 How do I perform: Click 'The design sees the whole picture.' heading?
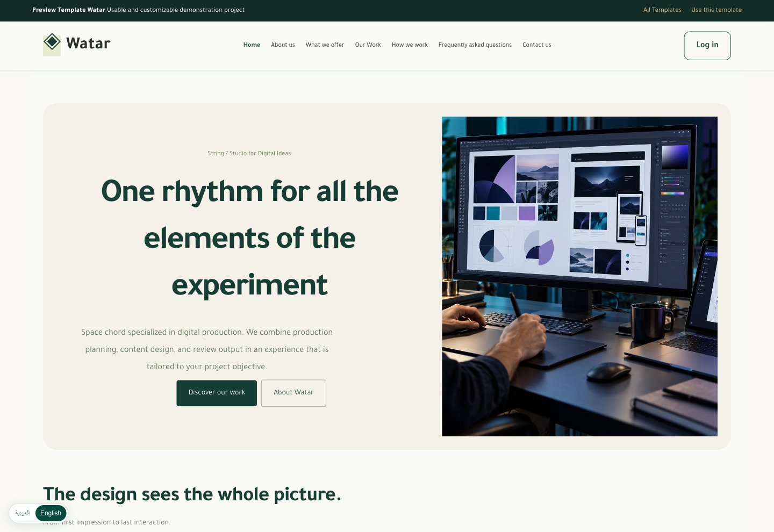pos(192,494)
